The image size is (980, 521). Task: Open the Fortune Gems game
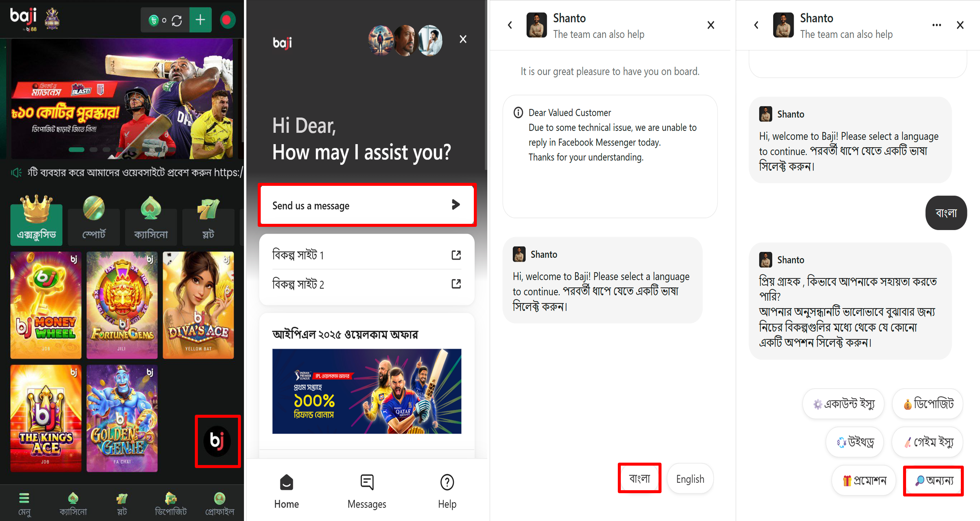pyautogui.click(x=122, y=305)
